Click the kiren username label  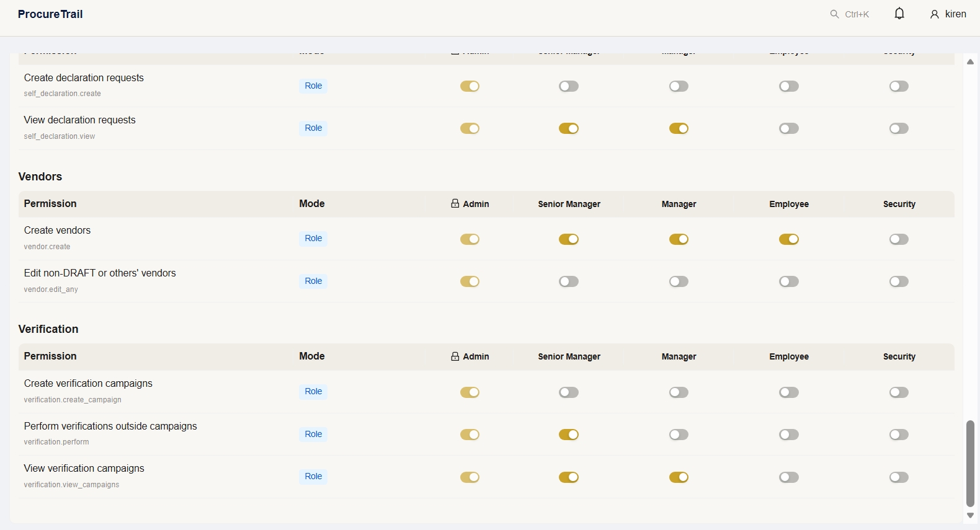click(x=955, y=14)
